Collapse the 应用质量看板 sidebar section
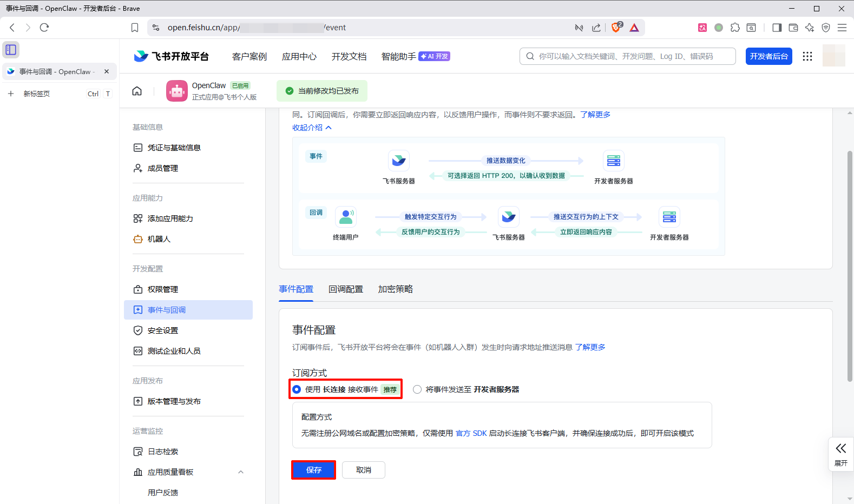Screen dimensions: 854x504 click(x=241, y=472)
